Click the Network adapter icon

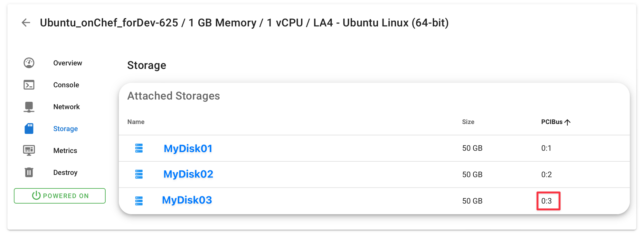click(29, 107)
